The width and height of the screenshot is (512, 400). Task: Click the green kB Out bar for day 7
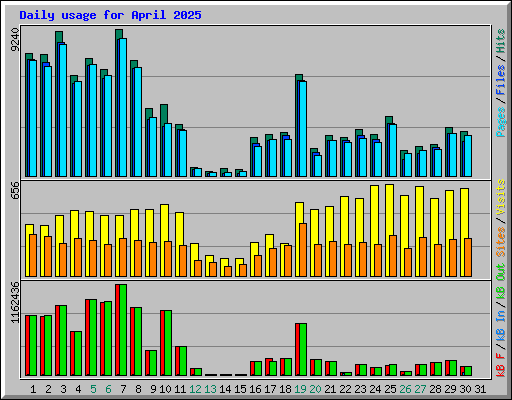(x=123, y=330)
